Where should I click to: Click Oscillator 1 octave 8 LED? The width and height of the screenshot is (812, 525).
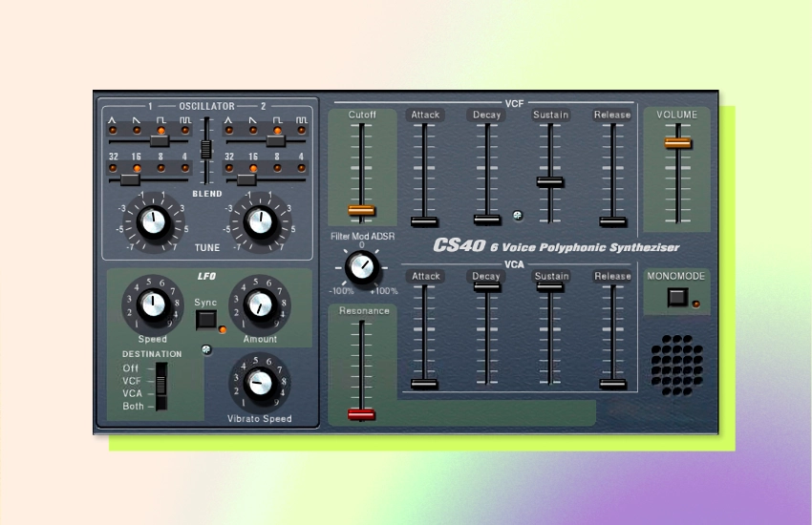161,168
